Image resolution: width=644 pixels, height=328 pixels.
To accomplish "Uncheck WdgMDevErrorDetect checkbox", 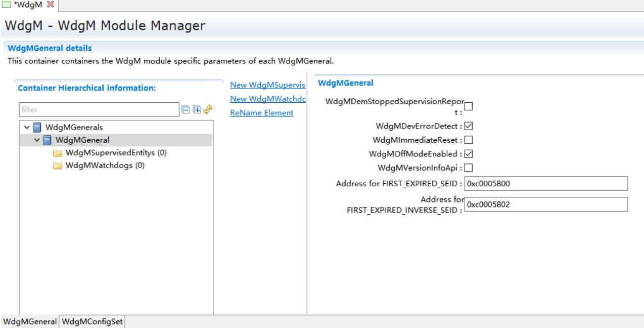I will coord(469,126).
